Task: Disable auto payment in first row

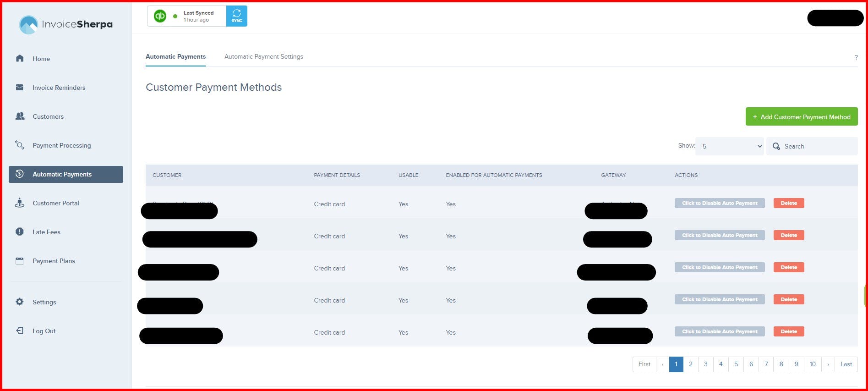Action: click(720, 203)
